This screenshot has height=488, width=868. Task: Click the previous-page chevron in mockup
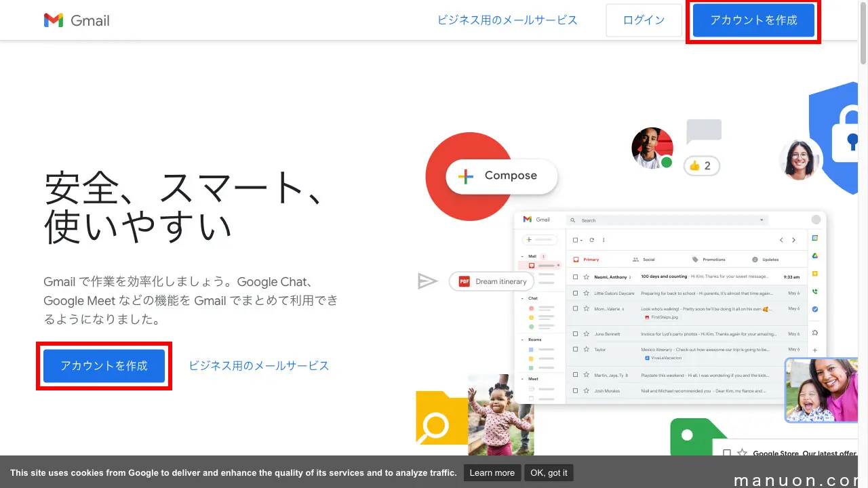tap(781, 240)
